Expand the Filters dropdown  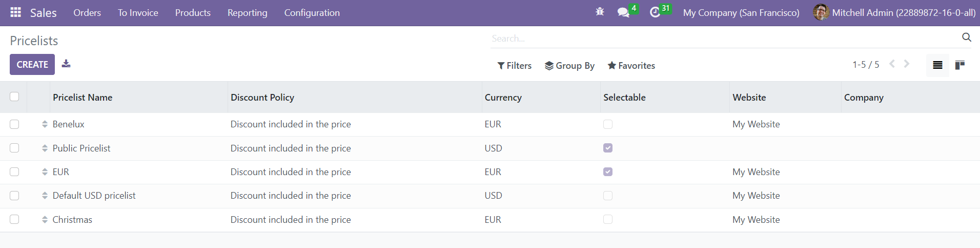514,66
